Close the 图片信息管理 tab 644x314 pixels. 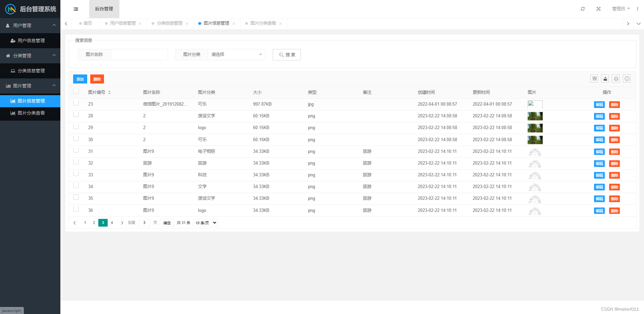click(x=234, y=23)
